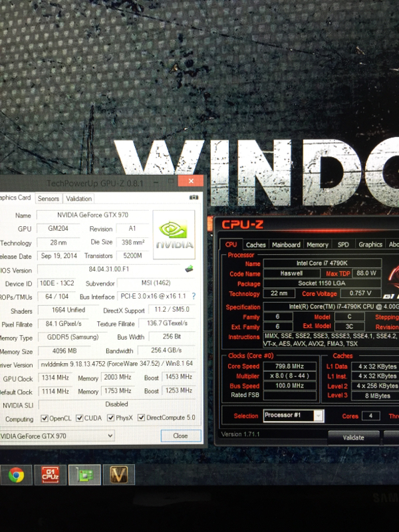Image resolution: width=399 pixels, height=532 pixels.
Task: Click the Device ID 10DE - 13C2 field
Action: tap(57, 283)
